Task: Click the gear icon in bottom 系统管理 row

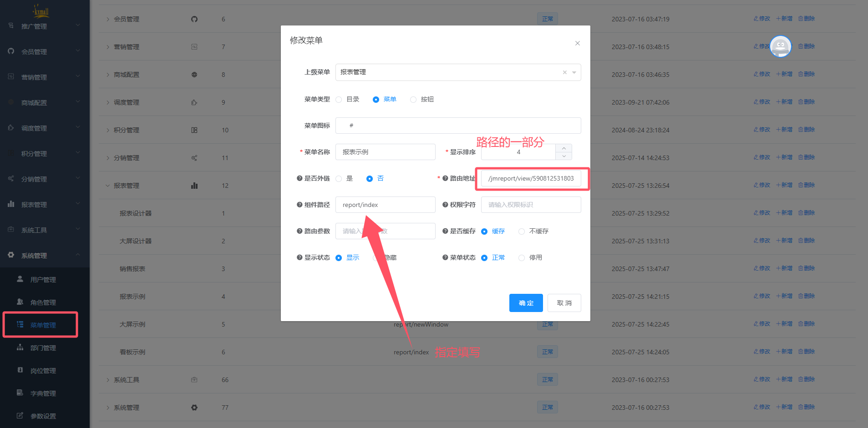Action: pyautogui.click(x=194, y=408)
